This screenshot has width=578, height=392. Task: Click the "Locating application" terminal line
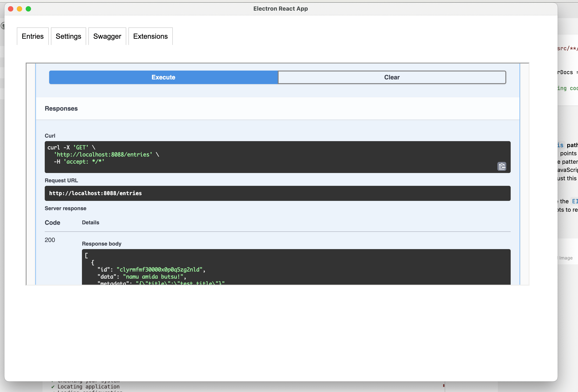coord(88,386)
